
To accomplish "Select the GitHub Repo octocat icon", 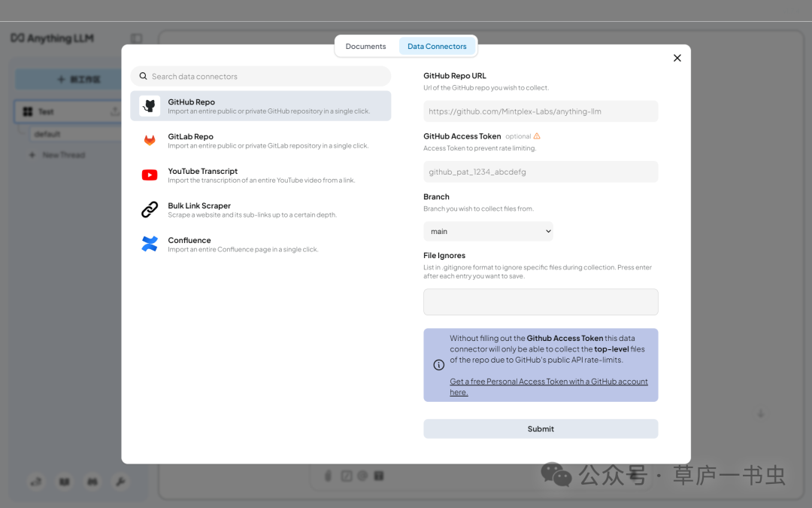I will tap(150, 106).
